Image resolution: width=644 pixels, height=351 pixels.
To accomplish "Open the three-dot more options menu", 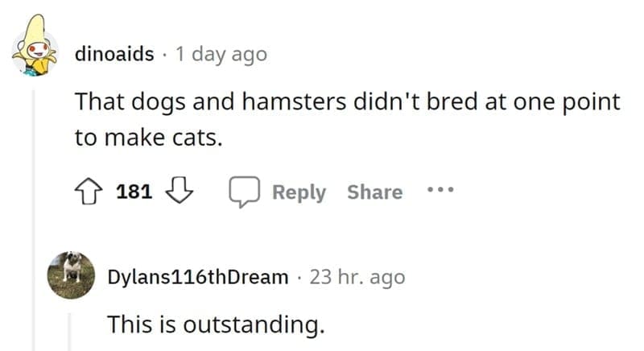I will click(x=442, y=192).
